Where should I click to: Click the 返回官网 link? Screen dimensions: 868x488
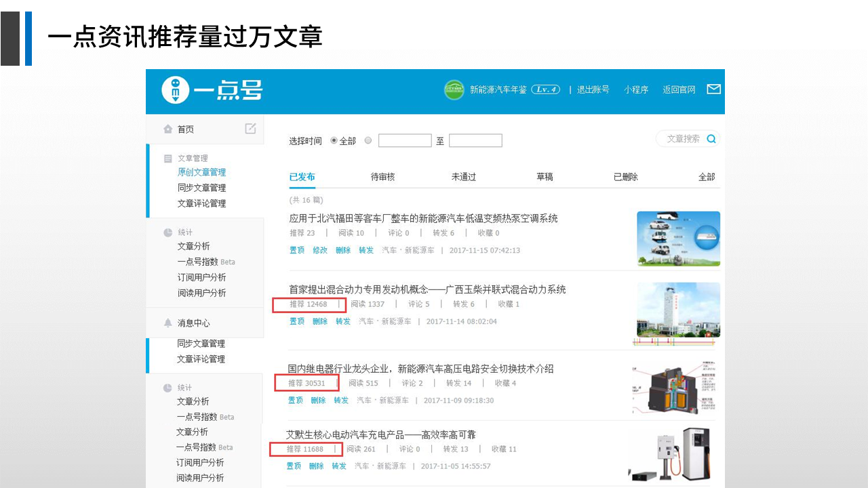click(679, 89)
